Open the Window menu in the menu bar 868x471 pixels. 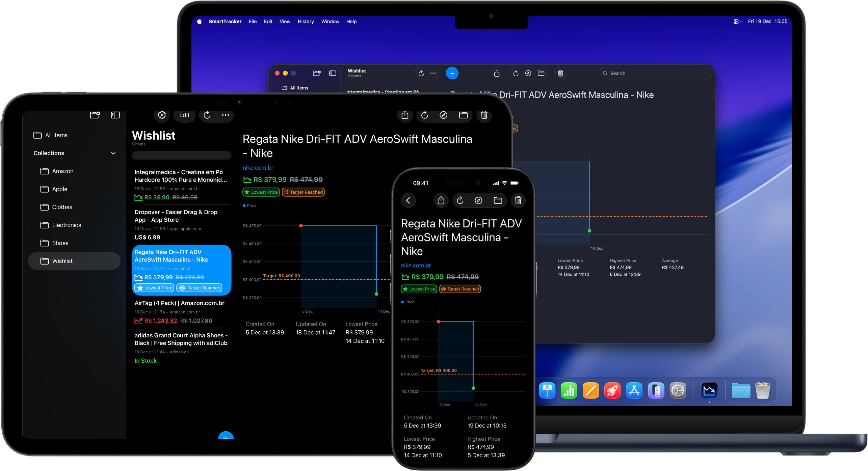coord(330,21)
